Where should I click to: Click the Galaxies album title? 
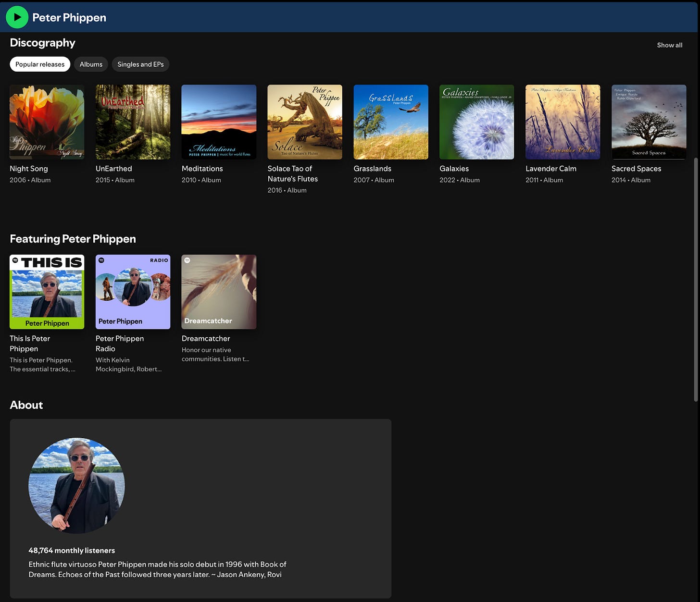tap(454, 169)
